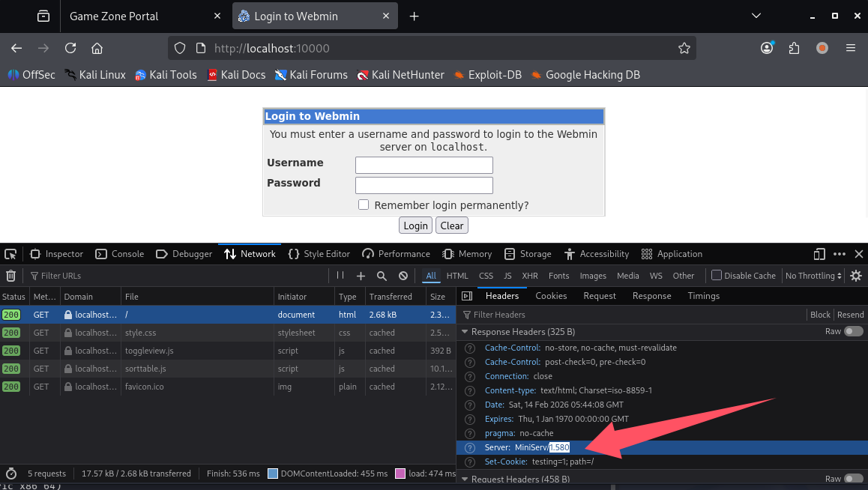Screen dimensions: 868x490
Task: Pick an element with the element picker
Action: [x=10, y=254]
